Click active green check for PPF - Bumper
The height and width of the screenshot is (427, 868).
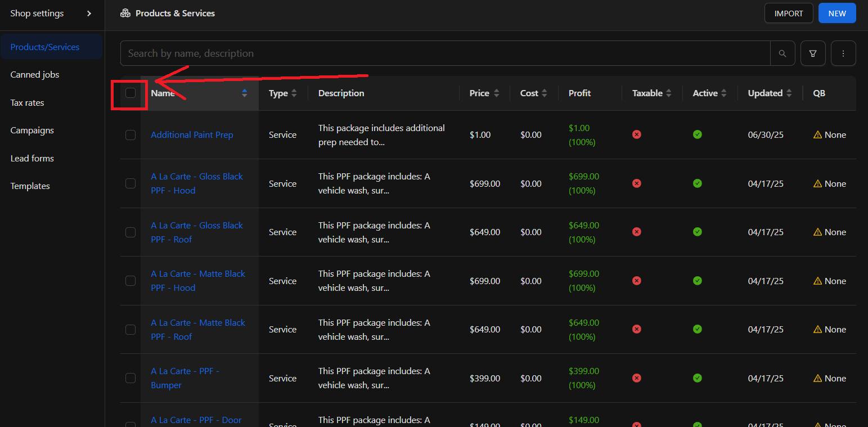pyautogui.click(x=698, y=378)
